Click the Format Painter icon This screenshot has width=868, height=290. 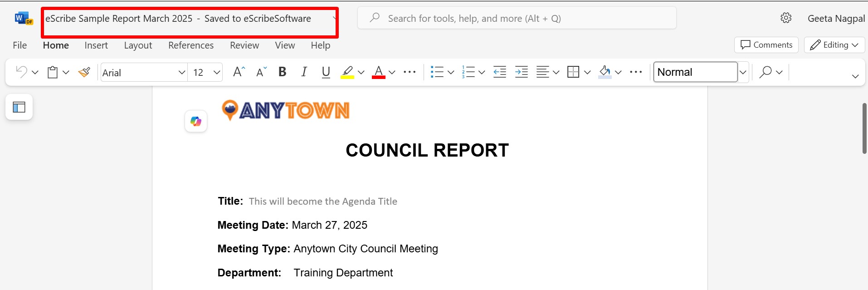(84, 72)
